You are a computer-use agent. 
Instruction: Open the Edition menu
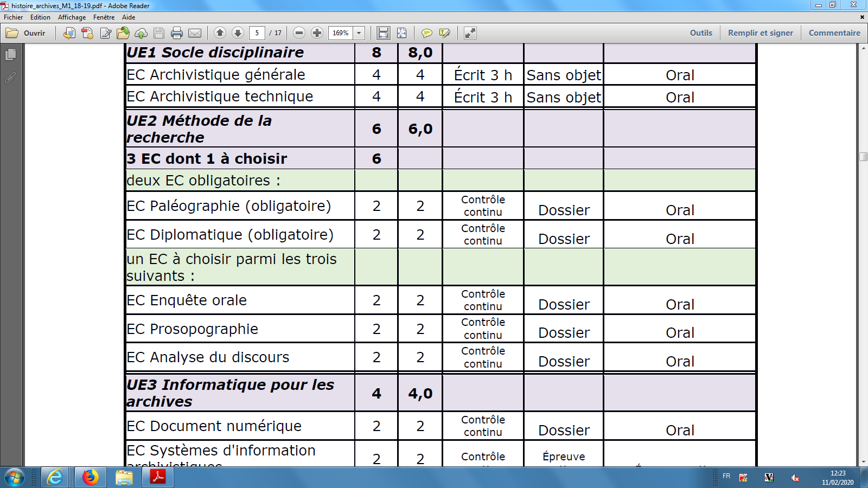pos(40,17)
